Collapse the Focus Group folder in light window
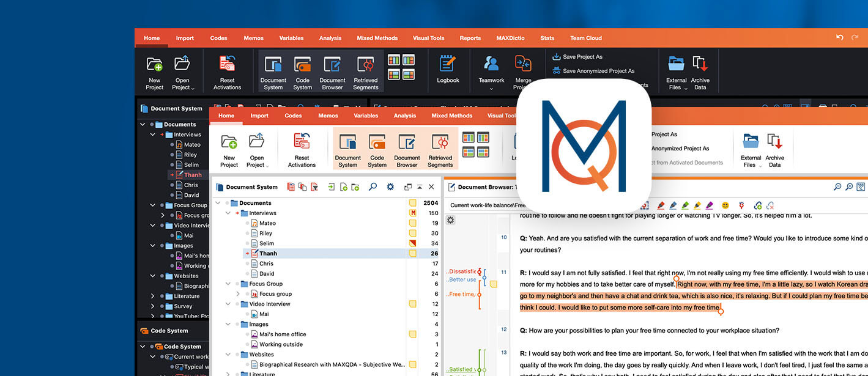The height and width of the screenshot is (376, 868). click(x=228, y=284)
